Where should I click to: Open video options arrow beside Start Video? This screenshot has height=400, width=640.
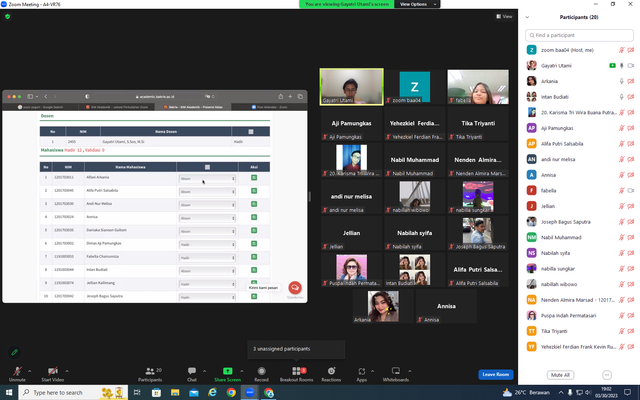pyautogui.click(x=67, y=371)
